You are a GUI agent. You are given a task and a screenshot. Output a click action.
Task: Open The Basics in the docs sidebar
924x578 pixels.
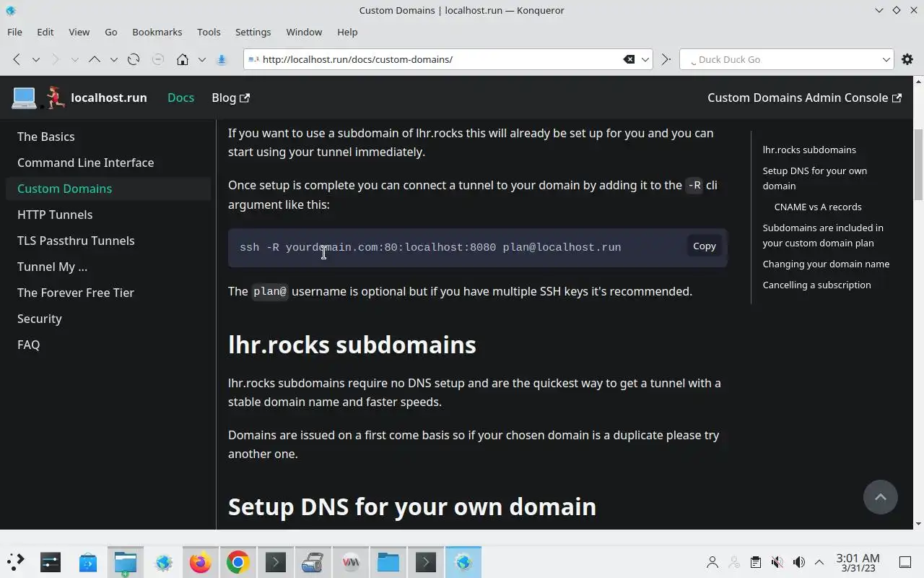tap(108, 137)
